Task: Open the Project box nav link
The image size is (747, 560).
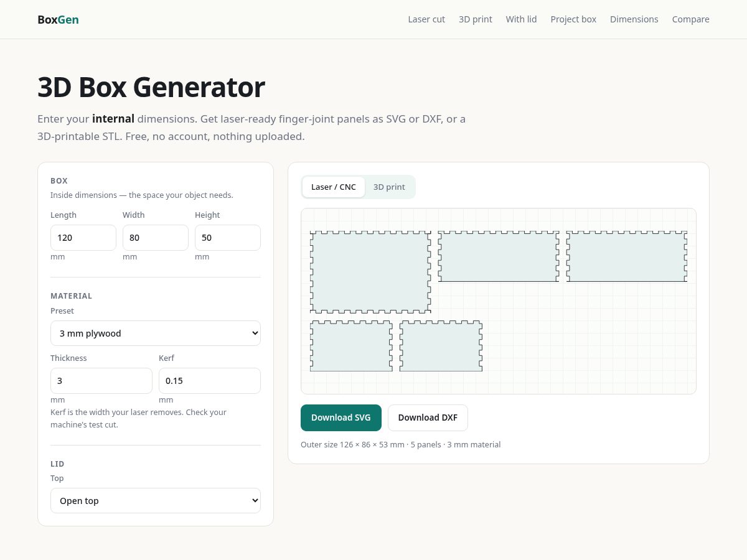Action: [573, 19]
